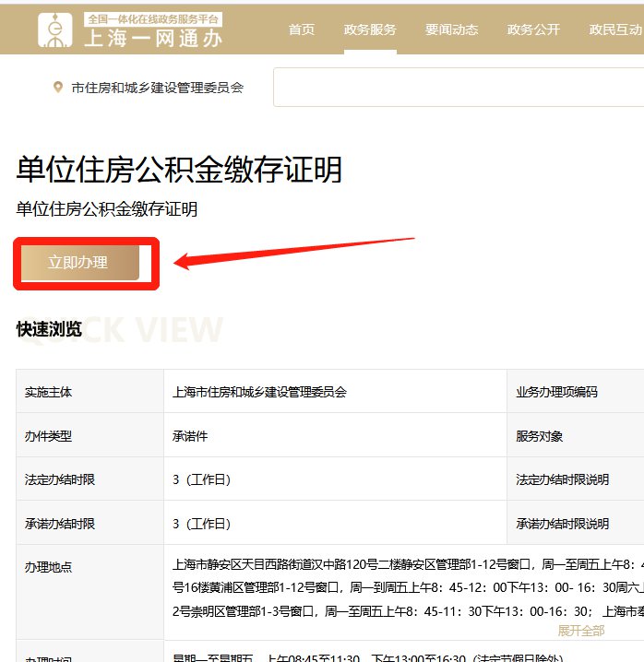This screenshot has width=644, height=662.
Task: Select the 上海市住房和城乡建设管理委员会 table cell
Action: pos(259,392)
